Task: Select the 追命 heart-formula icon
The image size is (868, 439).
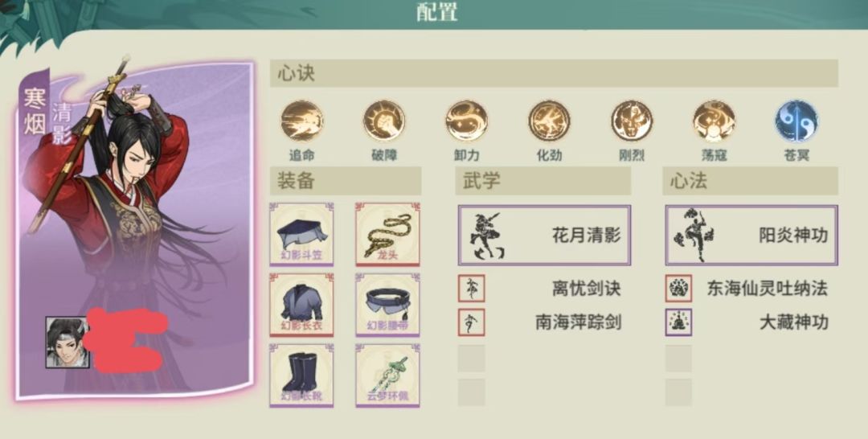Action: point(301,121)
